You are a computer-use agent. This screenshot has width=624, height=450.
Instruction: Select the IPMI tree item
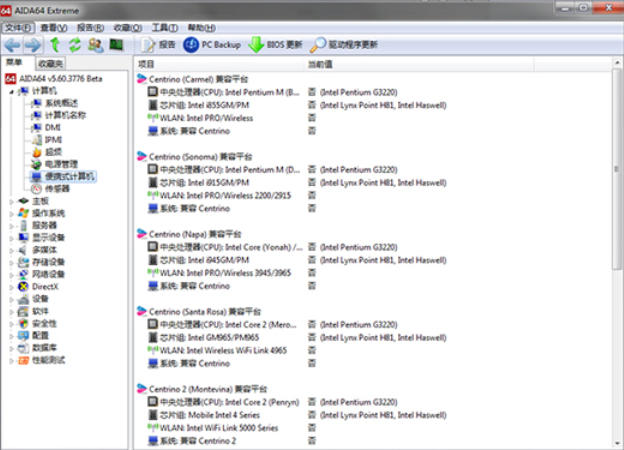(47, 140)
